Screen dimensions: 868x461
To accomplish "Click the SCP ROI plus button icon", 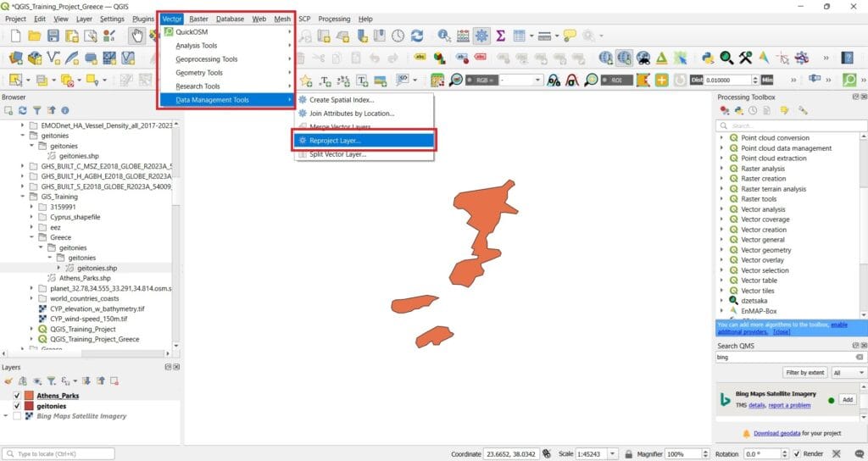I will (661, 81).
